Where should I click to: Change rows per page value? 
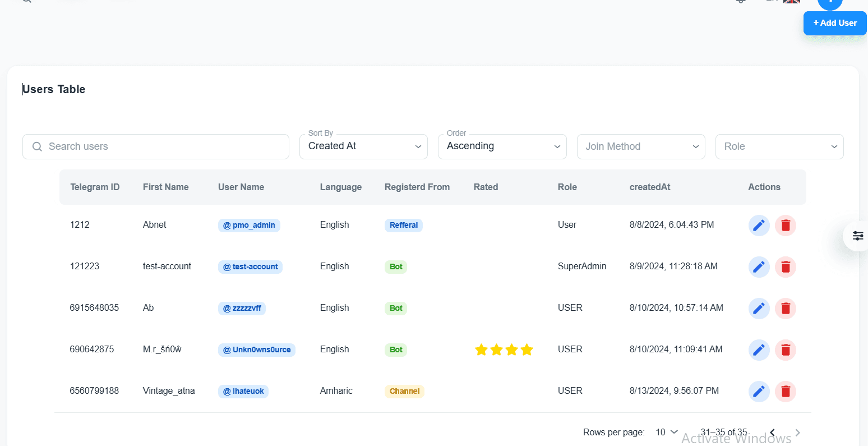point(667,432)
